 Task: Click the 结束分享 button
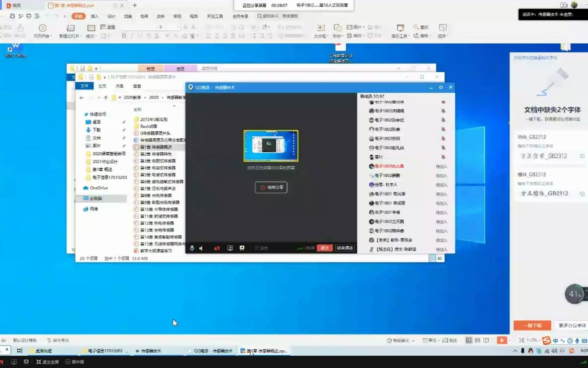(271, 187)
